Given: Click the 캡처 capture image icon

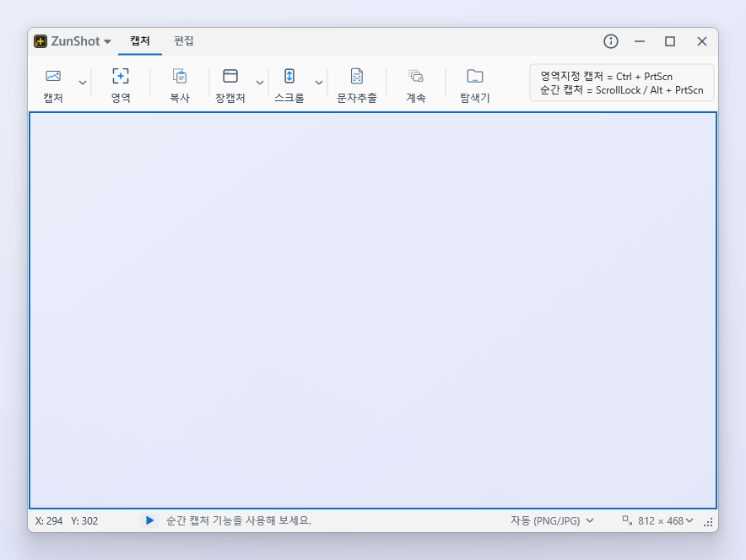Looking at the screenshot, I should 53,76.
